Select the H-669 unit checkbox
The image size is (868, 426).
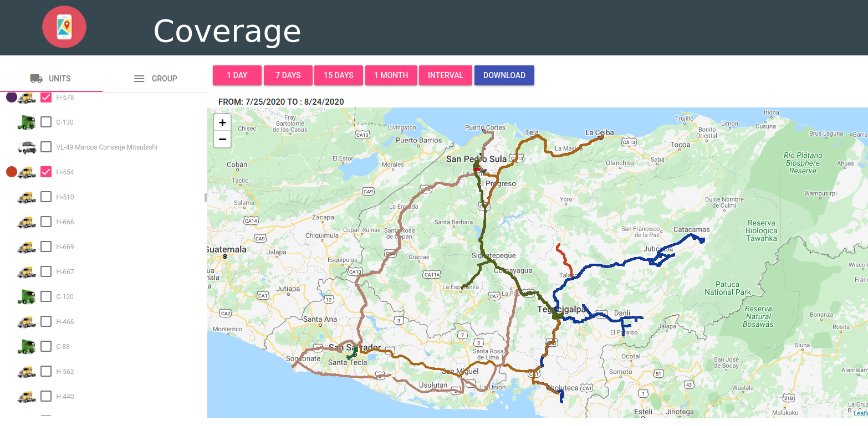tap(47, 247)
